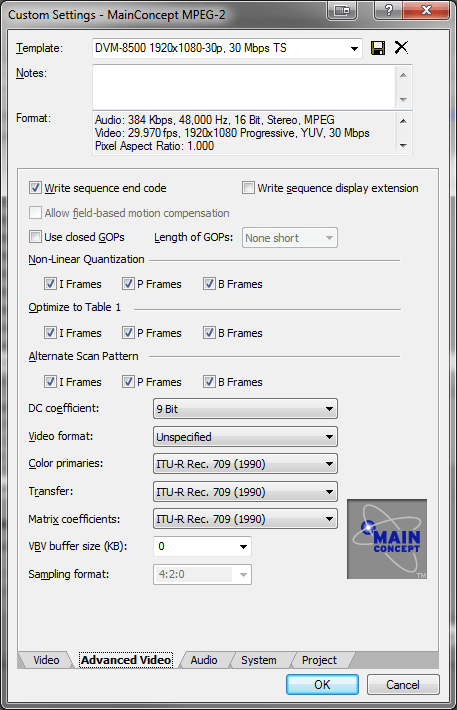Enable Write sequence display extension
The image size is (457, 710).
(248, 187)
